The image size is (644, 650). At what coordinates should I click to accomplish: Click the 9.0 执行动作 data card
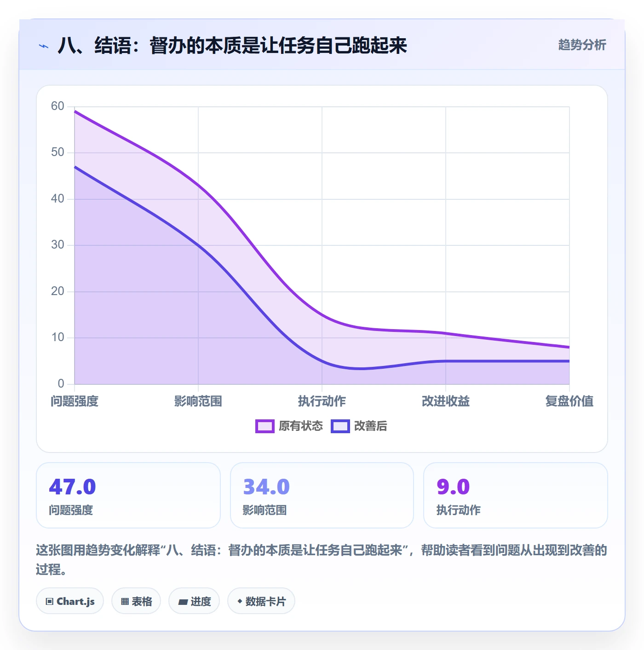[516, 495]
